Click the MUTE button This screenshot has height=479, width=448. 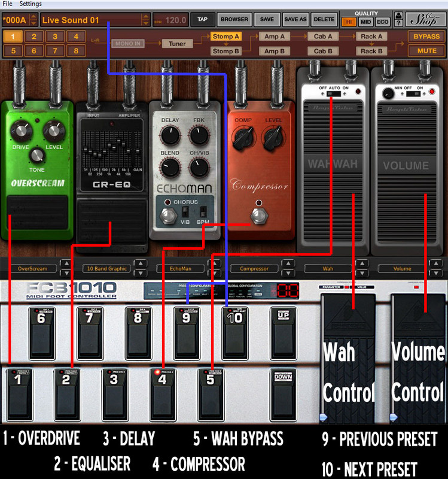coord(426,51)
